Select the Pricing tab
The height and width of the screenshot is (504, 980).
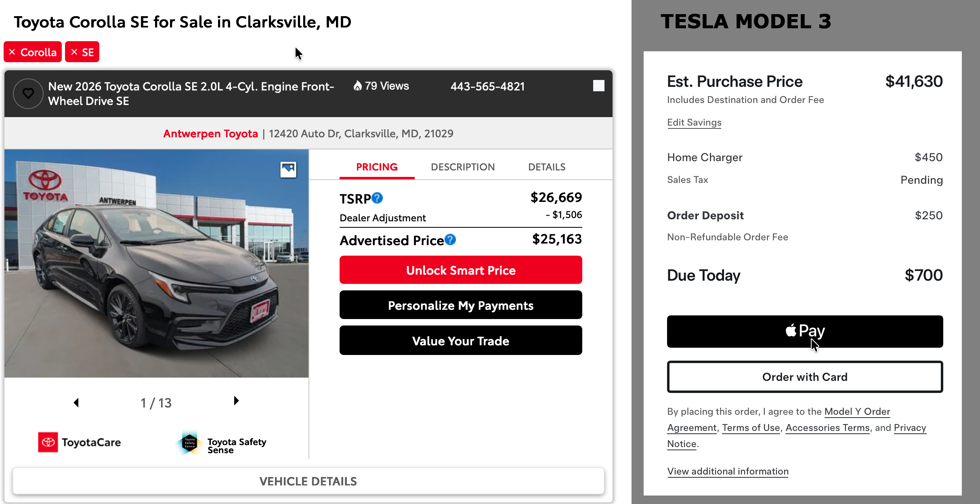click(377, 167)
